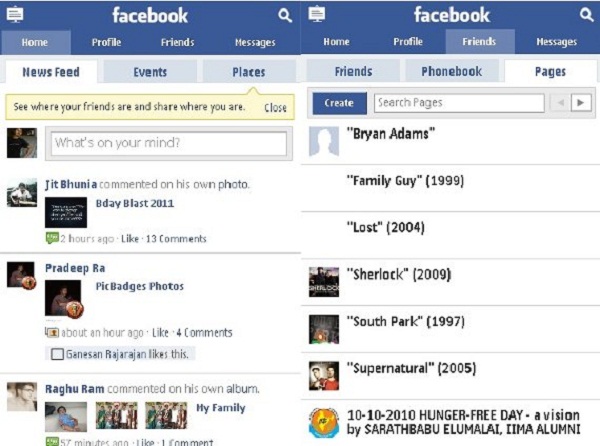Go to Messages in left screen menu
The height and width of the screenshot is (446, 600).
click(255, 42)
